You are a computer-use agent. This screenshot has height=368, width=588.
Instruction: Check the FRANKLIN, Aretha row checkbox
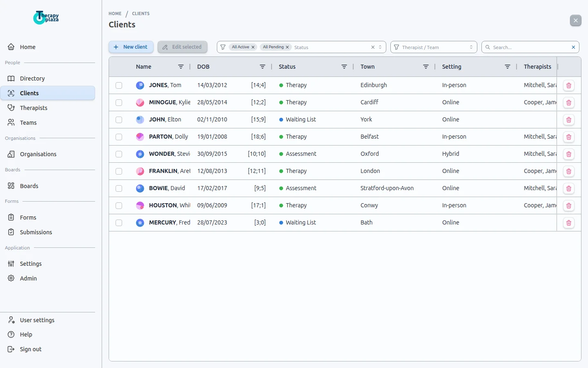[x=119, y=171]
